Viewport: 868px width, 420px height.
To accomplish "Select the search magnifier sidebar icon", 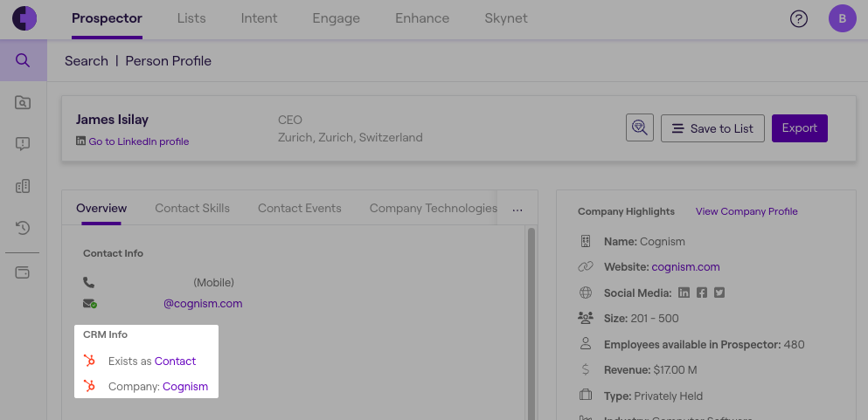I will (x=23, y=60).
